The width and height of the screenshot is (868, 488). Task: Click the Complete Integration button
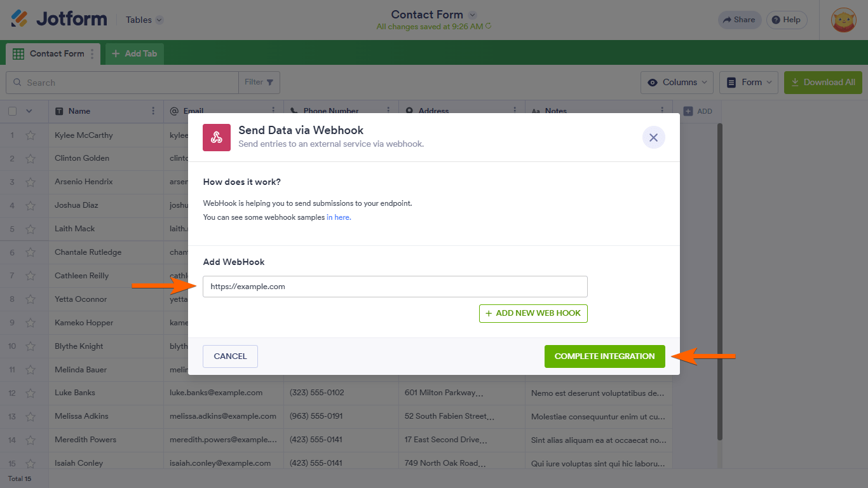pos(604,356)
